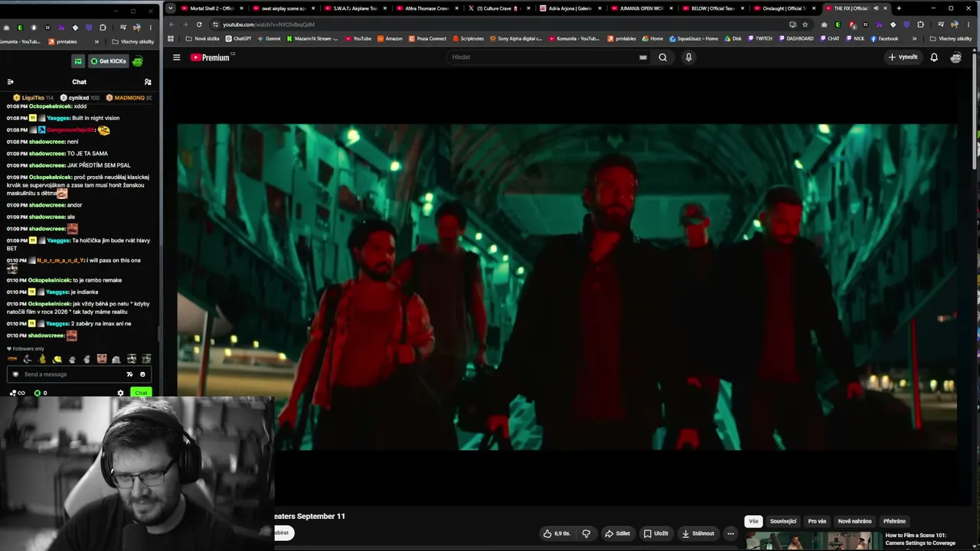Open the Prusa Connect bookmark
This screenshot has height=551, width=980.
[428, 39]
